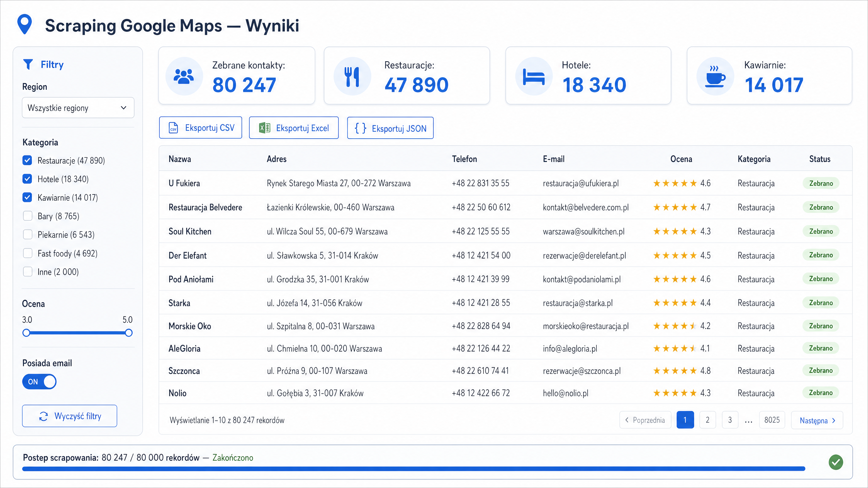
Task: Select page 2 in pagination
Action: tap(708, 420)
